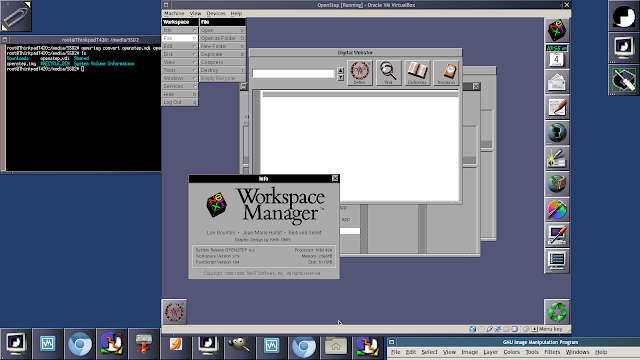Select the Thesaurus icon in Webster toolbar
The height and width of the screenshot is (360, 640).
[x=446, y=73]
